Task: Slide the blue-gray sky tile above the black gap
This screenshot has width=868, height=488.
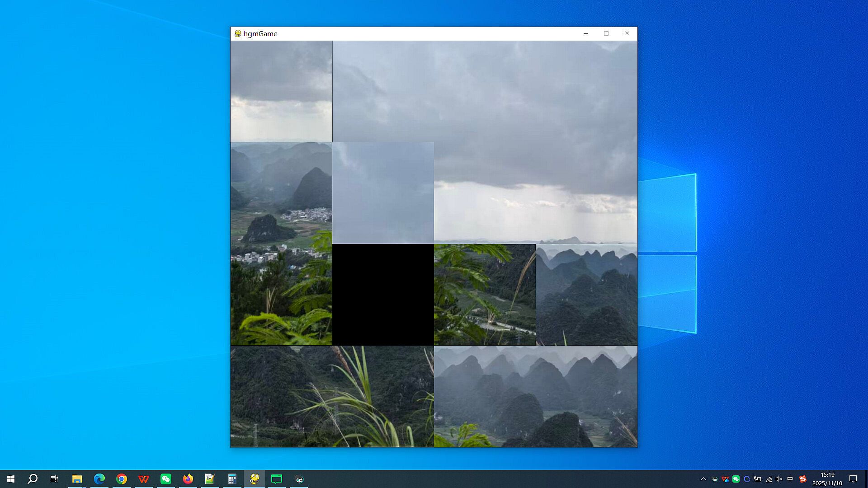Action: (x=383, y=193)
